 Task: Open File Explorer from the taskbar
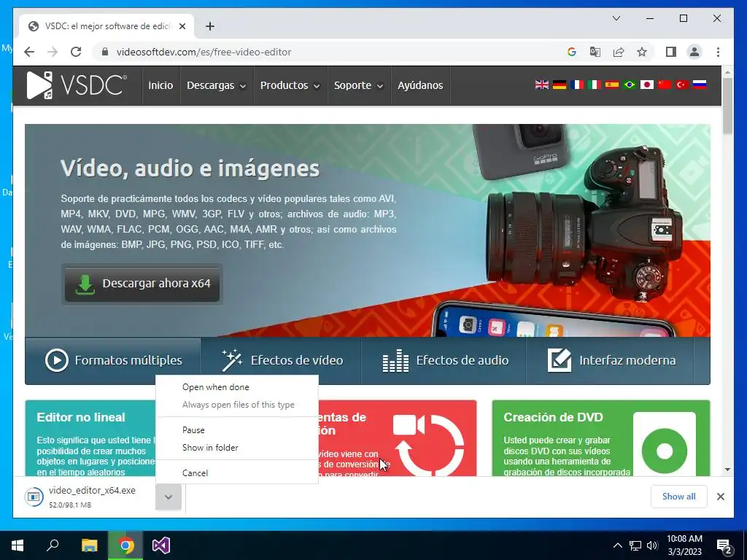tap(89, 545)
